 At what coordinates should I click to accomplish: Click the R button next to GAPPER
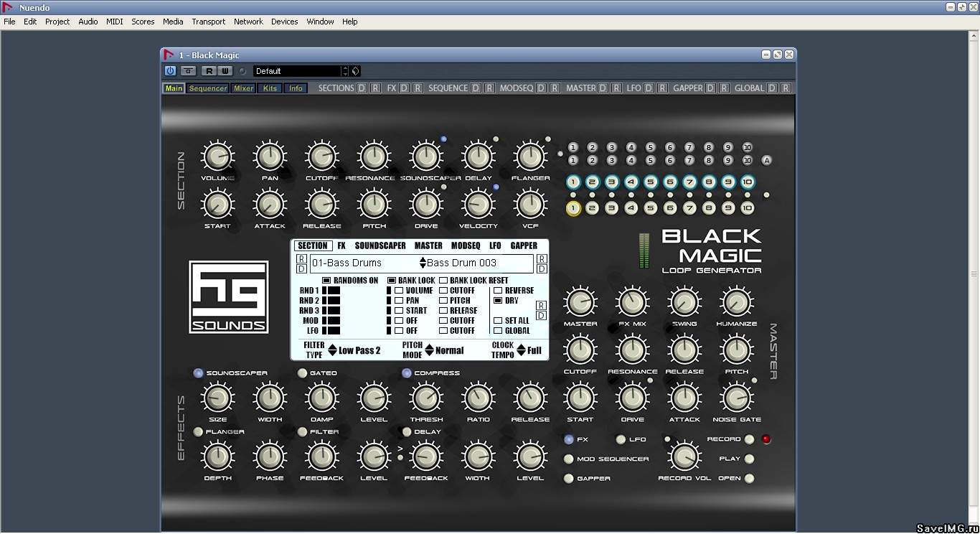point(724,88)
